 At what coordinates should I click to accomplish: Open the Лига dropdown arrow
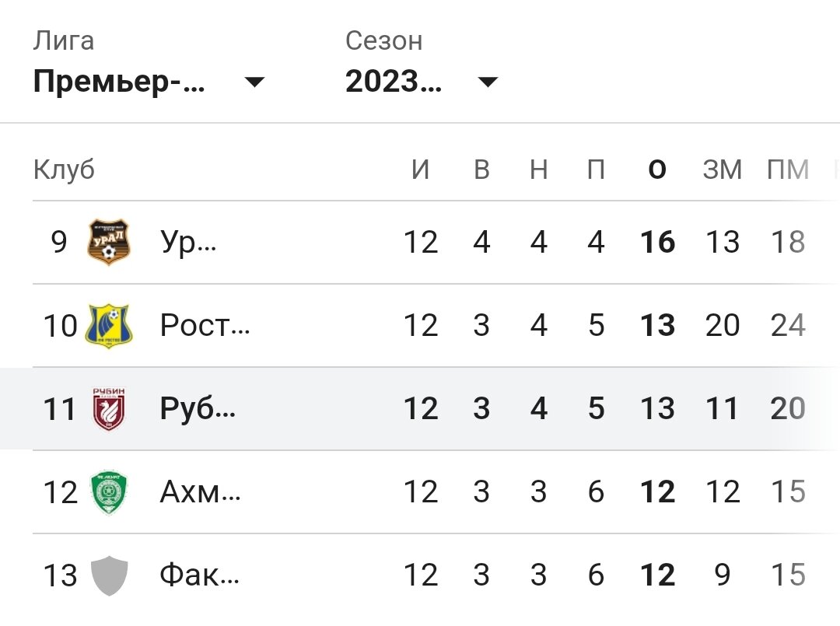pyautogui.click(x=254, y=82)
